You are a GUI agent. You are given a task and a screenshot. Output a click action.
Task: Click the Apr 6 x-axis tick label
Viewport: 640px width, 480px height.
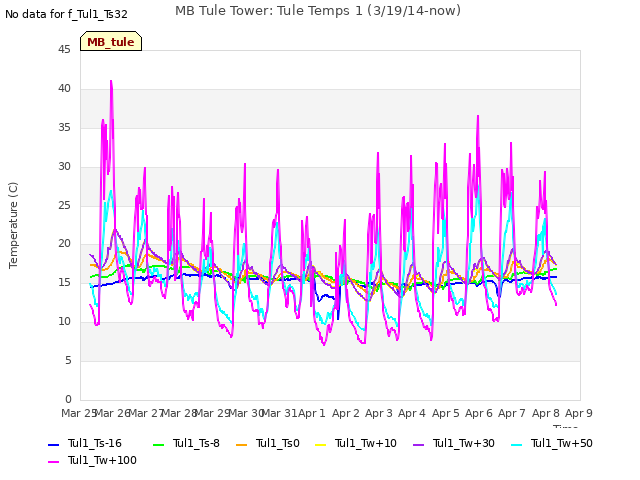479,413
